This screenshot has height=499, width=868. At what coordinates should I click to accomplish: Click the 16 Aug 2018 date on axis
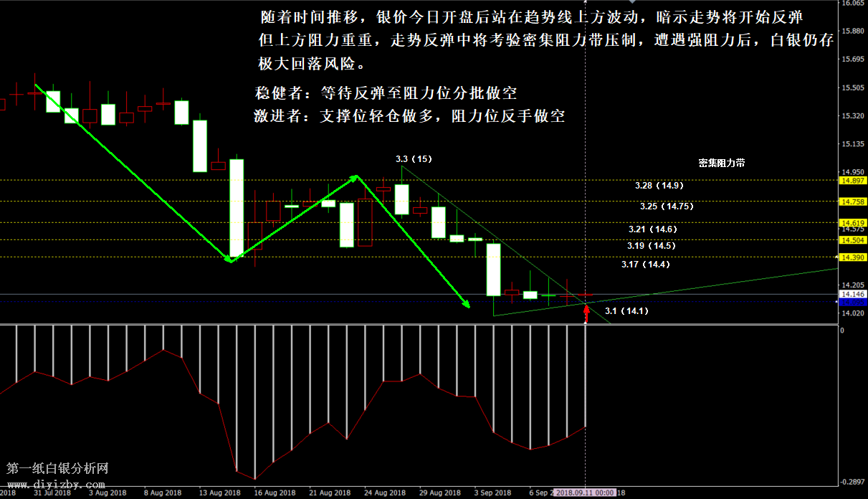pos(275,493)
